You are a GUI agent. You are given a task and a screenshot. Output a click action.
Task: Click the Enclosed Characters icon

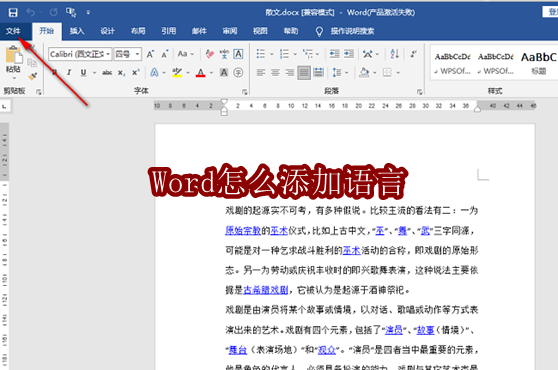click(238, 73)
